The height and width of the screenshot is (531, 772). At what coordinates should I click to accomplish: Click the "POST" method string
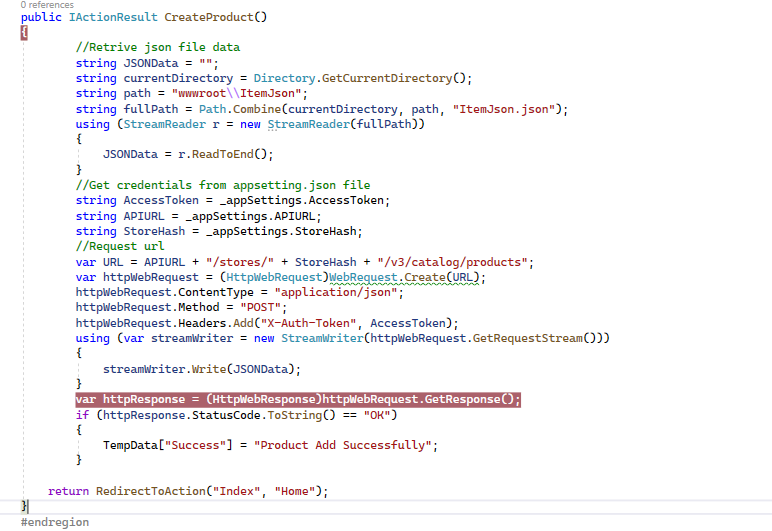coord(260,308)
